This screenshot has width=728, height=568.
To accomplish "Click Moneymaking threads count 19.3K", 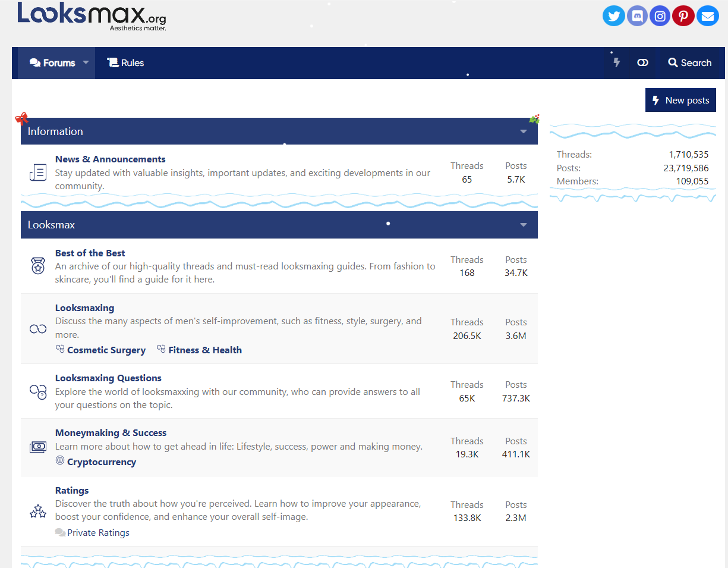I will click(x=467, y=454).
